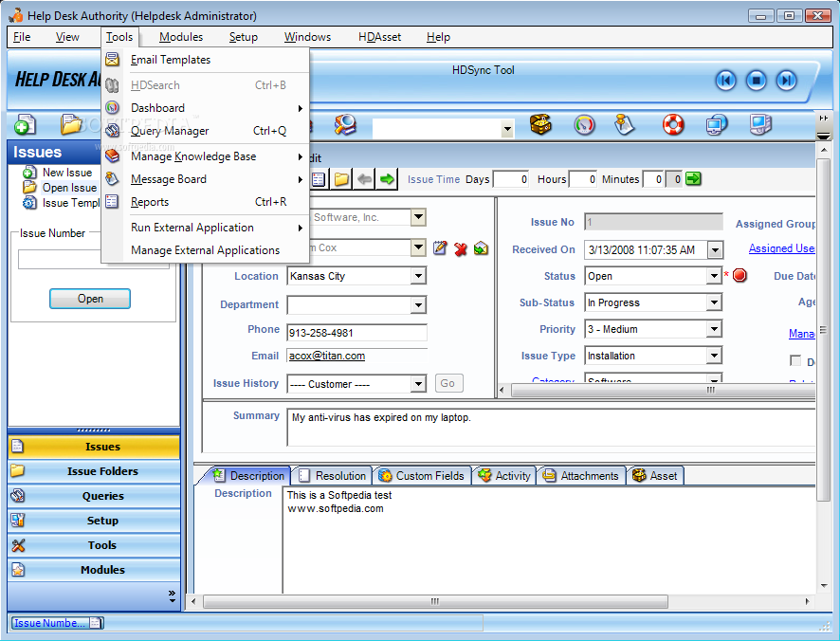Click the Issue Templates gear icon in tree
840x641 pixels.
29,203
